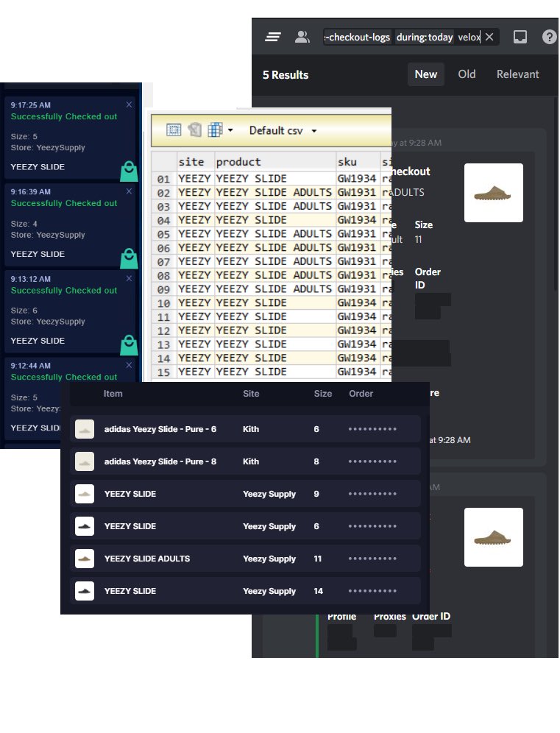
Task: Expand the table icon dropdown arrow
Action: pos(230,130)
